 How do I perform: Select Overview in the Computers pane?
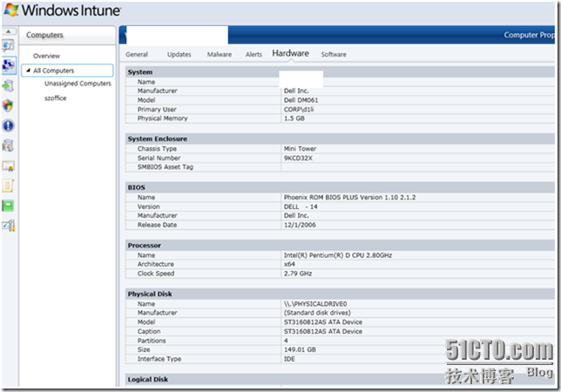click(46, 56)
